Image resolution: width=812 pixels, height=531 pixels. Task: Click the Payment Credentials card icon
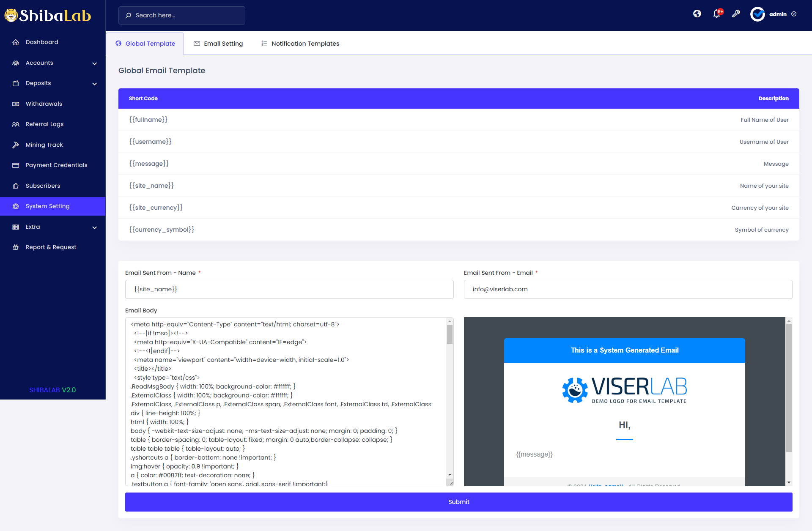16,165
